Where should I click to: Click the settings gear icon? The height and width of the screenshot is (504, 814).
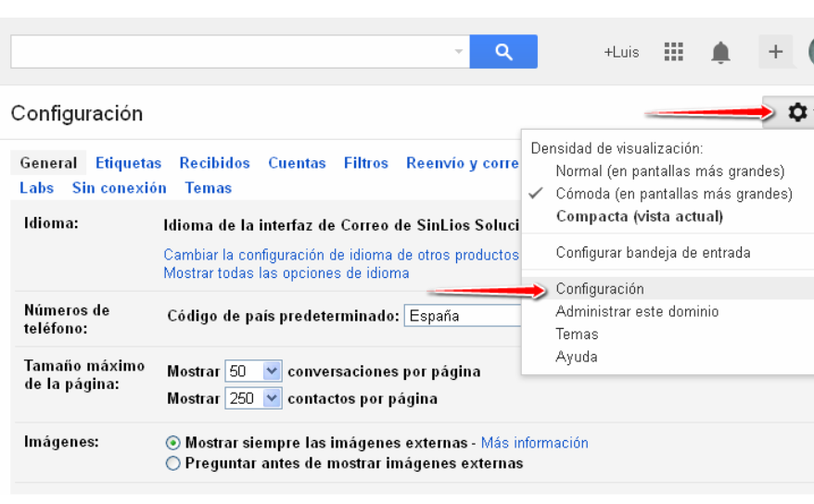796,113
